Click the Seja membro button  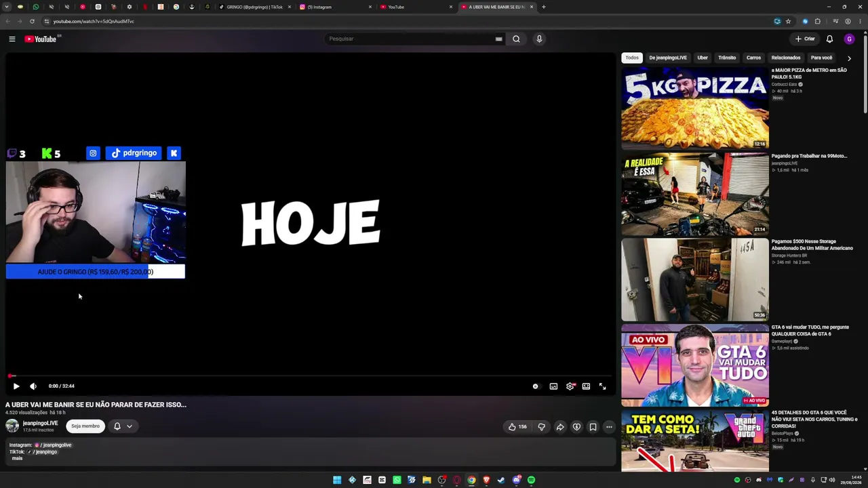(85, 426)
